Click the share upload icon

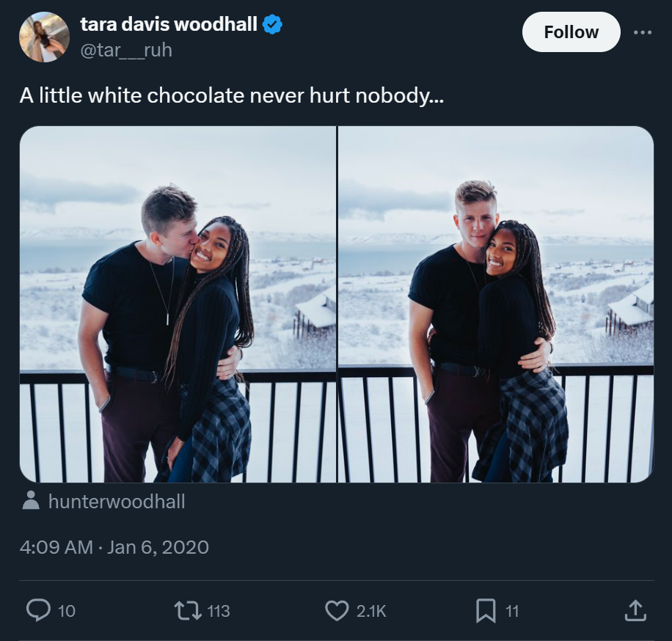[635, 610]
